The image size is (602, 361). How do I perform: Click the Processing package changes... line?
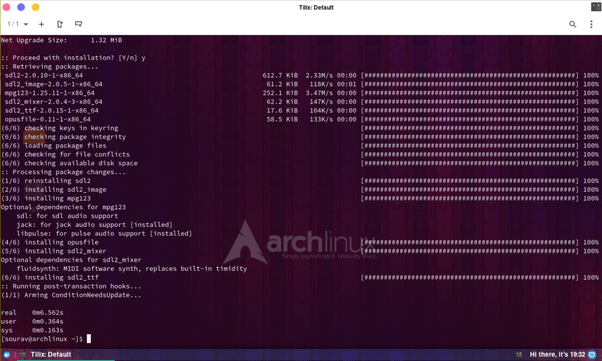click(63, 172)
